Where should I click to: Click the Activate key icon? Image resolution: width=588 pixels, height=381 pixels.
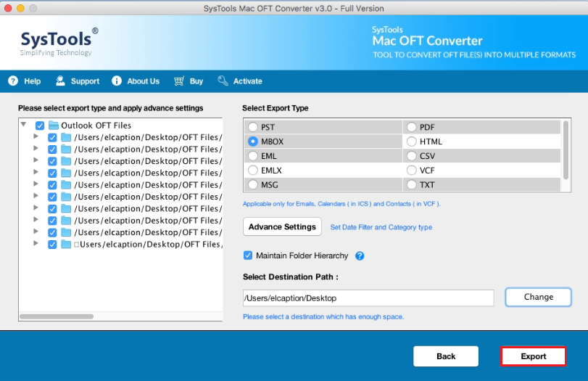pos(223,81)
